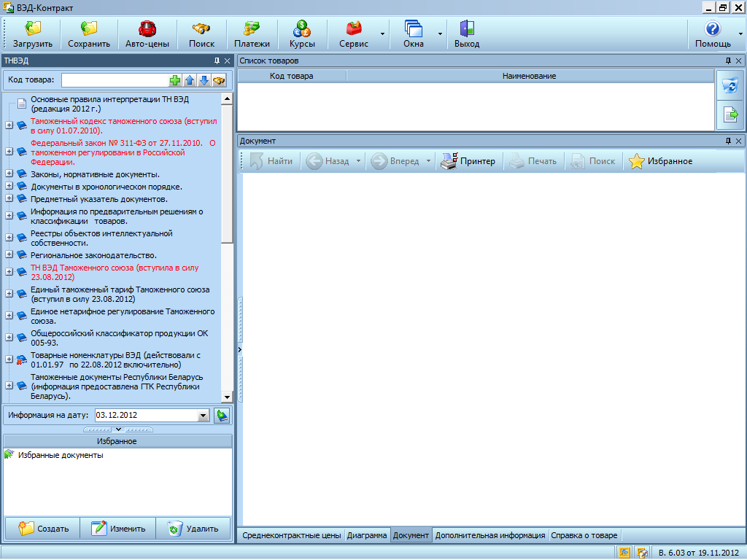
Task: Pin the Список товаров panel
Action: click(x=728, y=61)
